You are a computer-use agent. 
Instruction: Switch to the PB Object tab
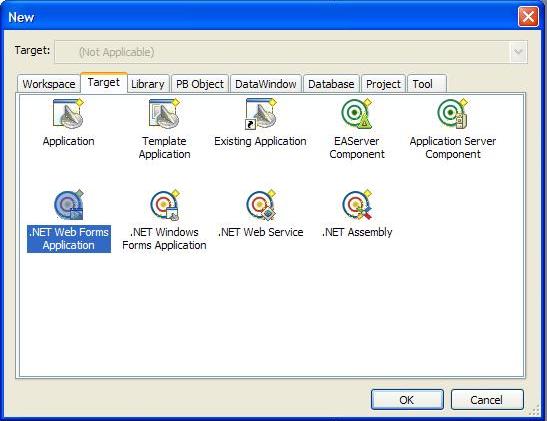tap(200, 84)
